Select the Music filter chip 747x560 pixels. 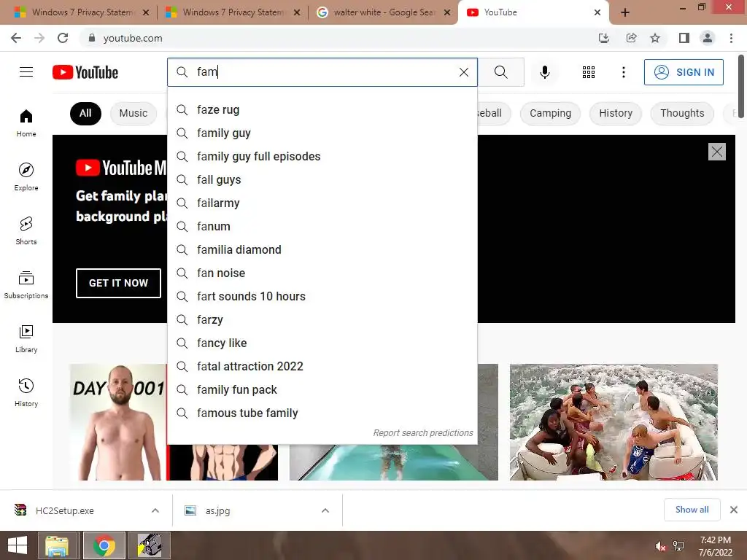click(x=133, y=113)
